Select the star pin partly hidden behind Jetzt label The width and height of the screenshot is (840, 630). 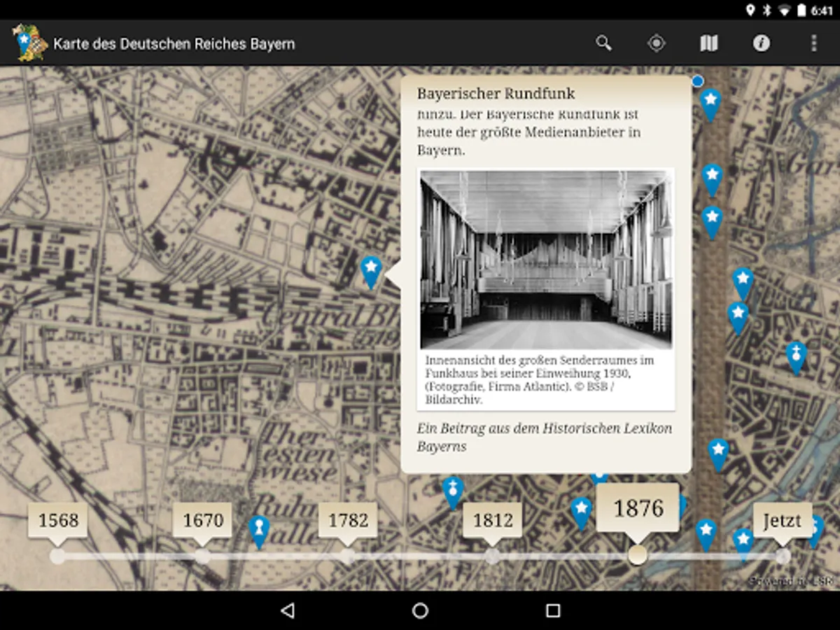[x=816, y=532]
